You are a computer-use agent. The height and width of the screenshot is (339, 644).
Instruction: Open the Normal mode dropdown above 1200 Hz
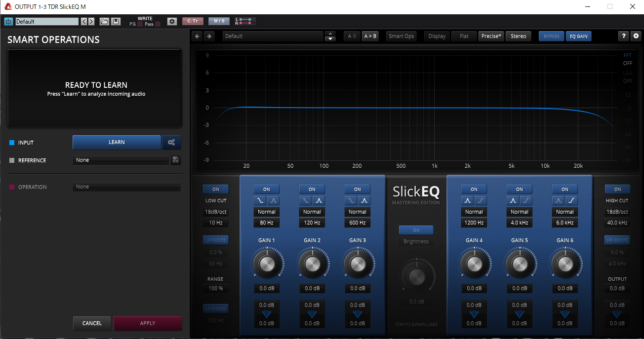pos(474,212)
